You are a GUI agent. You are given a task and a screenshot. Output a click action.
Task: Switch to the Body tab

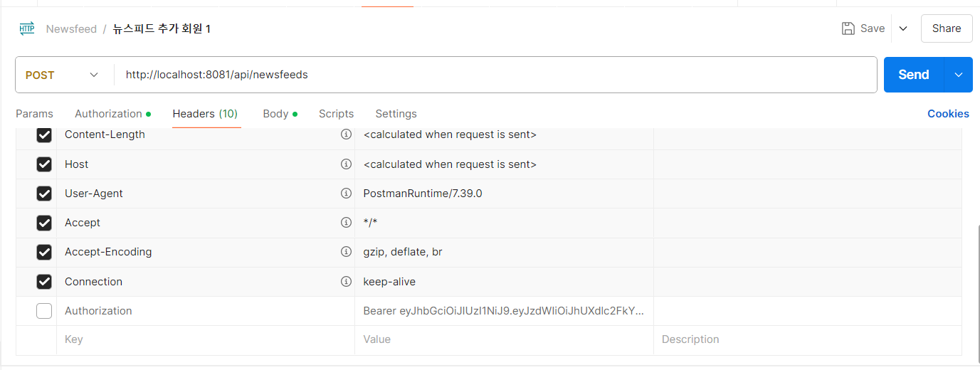click(x=280, y=114)
